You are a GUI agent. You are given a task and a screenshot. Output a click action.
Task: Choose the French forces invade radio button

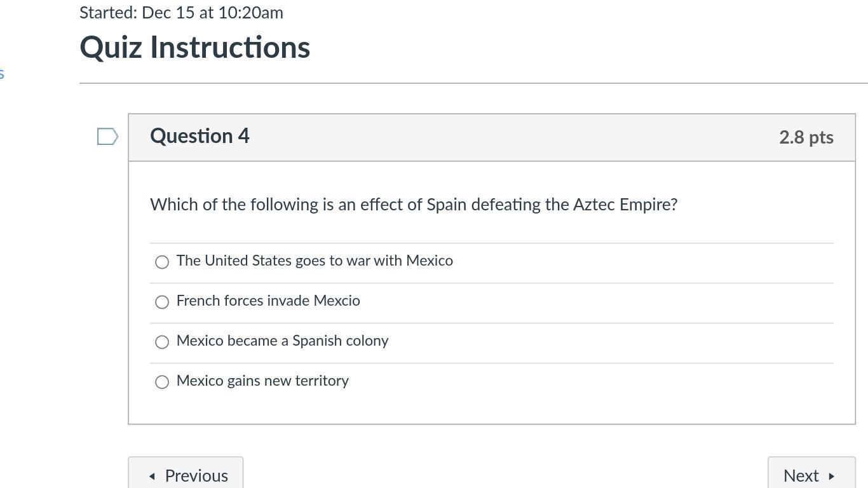(162, 302)
